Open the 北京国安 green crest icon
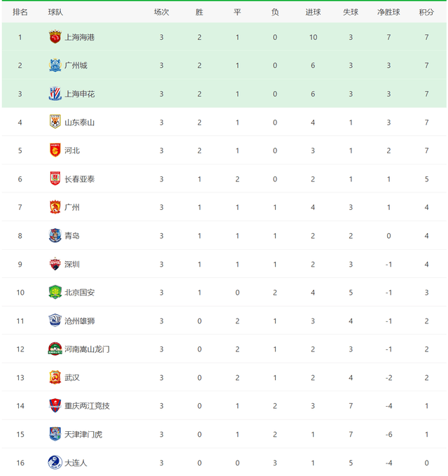 pos(55,293)
